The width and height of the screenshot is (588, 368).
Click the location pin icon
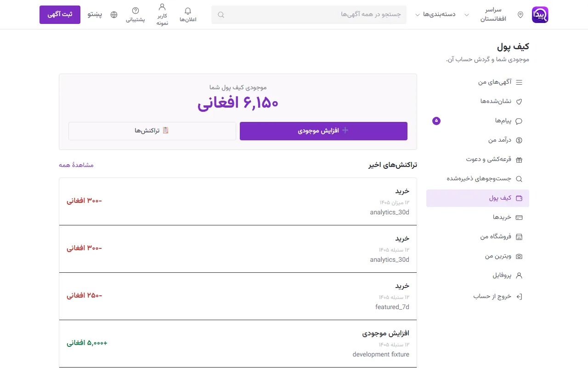coord(520,15)
